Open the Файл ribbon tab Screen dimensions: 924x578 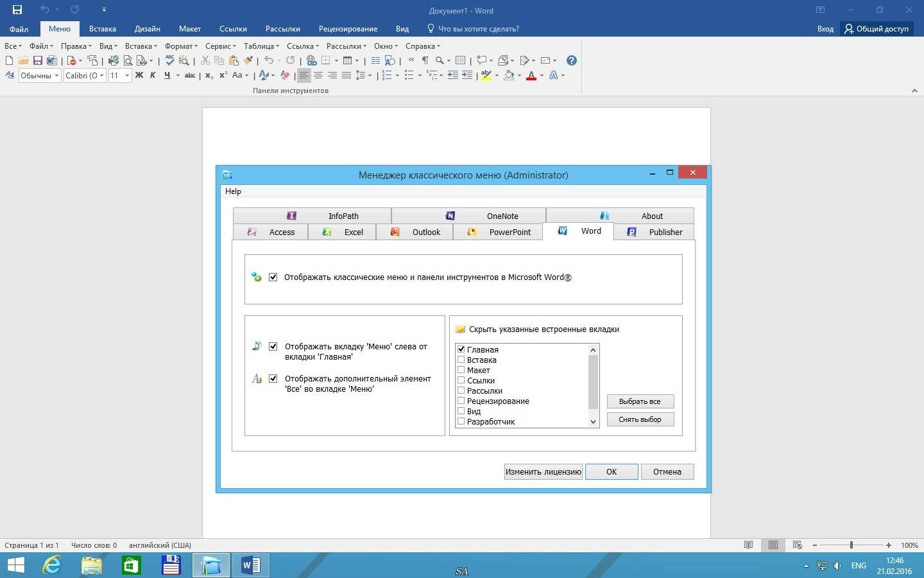point(19,29)
